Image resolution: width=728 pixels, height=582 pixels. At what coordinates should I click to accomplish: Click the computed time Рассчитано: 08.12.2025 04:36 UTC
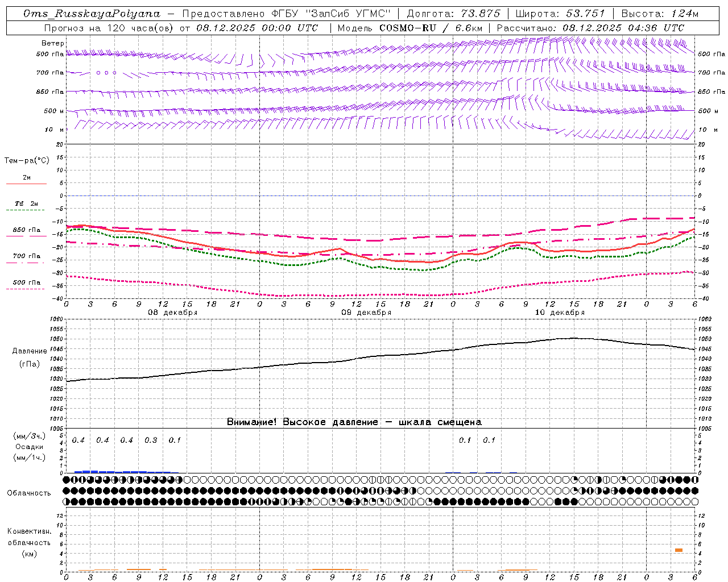point(590,28)
